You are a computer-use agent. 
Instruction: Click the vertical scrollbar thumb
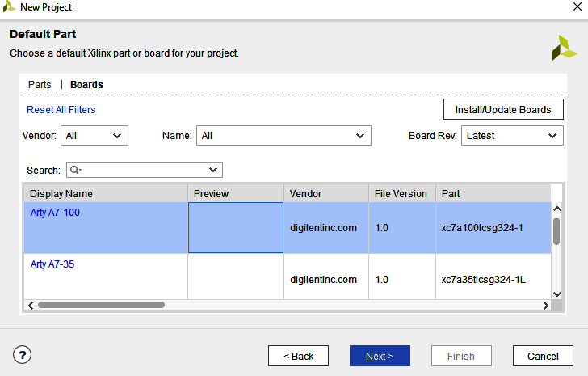click(556, 231)
